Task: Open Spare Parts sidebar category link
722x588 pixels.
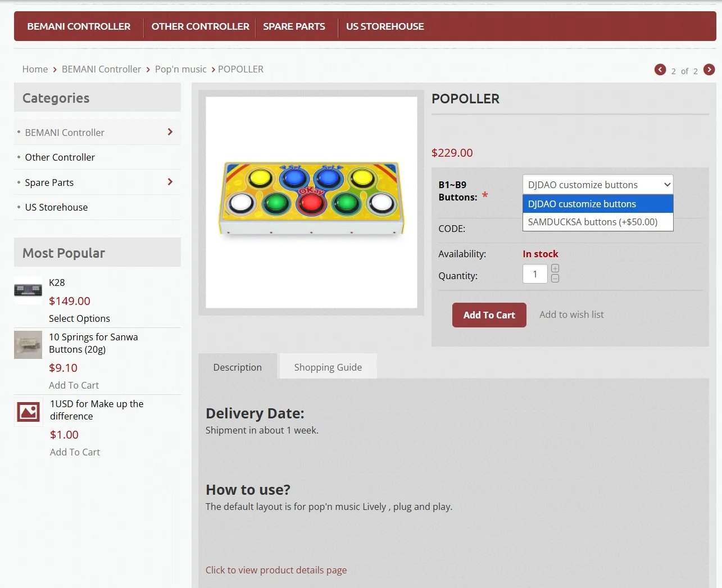Action: tap(49, 183)
